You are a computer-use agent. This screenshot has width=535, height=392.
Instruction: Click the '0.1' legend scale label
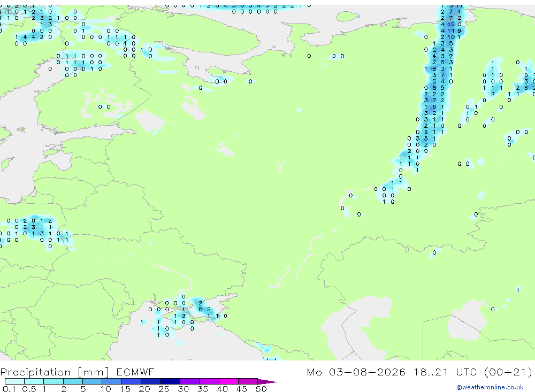point(9,389)
